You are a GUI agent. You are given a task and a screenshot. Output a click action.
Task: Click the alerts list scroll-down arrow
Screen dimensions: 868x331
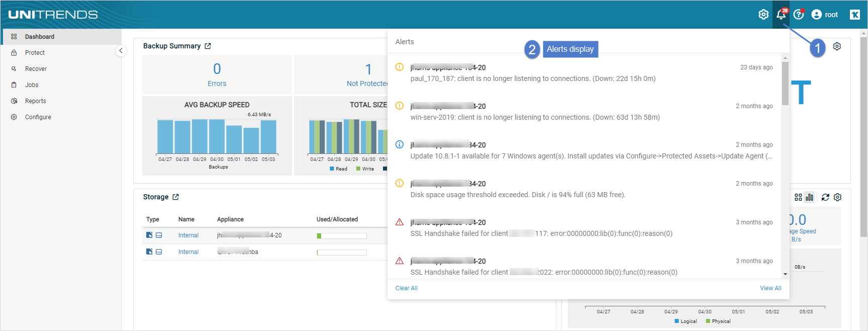785,274
